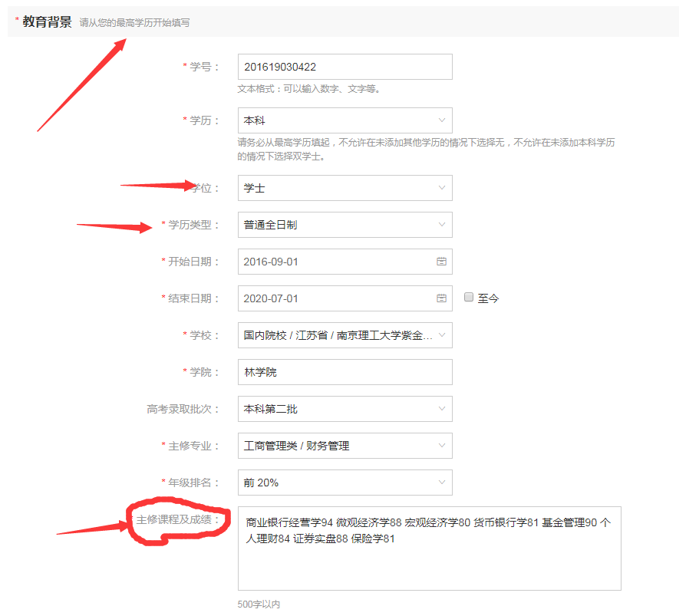Select the start date value 2016-09-01
Viewport: 699px width, 616px height.
point(271,262)
